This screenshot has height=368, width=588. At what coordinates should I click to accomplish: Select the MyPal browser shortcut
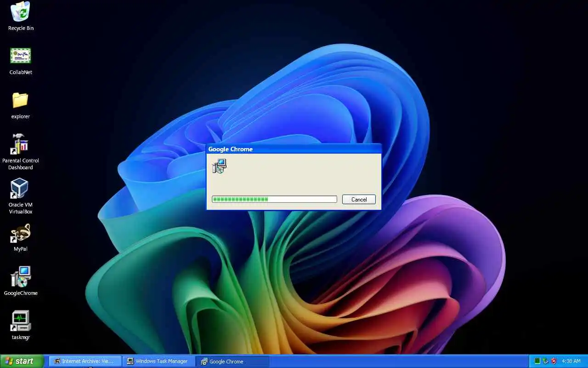[21, 238]
